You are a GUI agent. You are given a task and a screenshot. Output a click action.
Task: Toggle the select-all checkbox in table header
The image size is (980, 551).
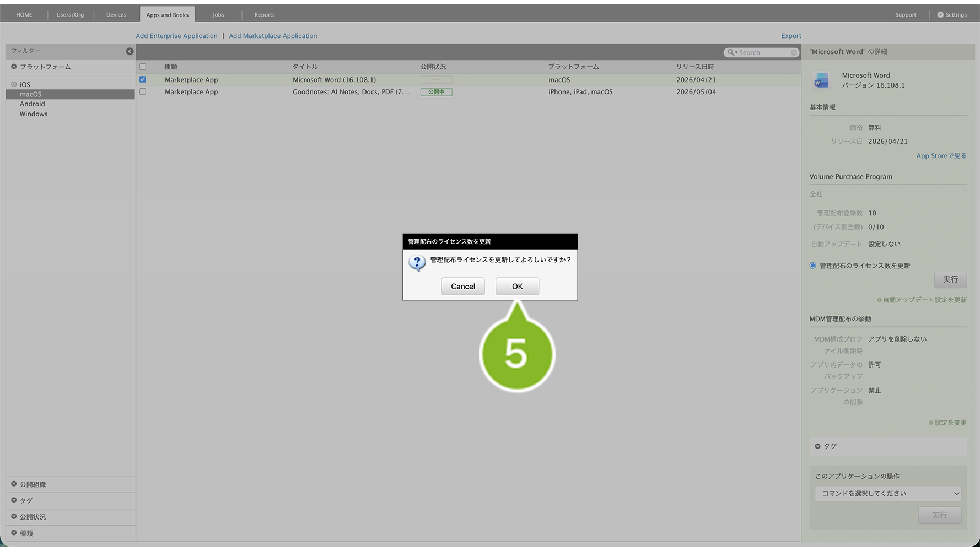coord(143,67)
